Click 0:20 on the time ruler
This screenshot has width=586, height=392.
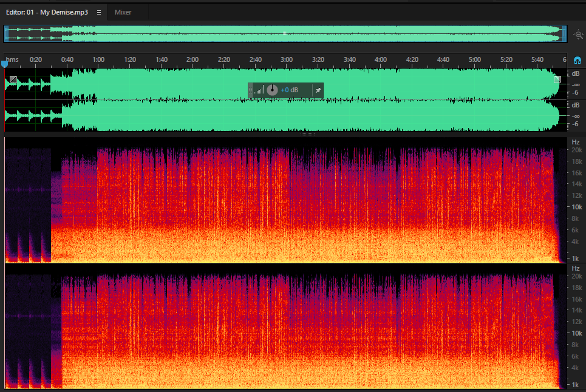(36, 59)
